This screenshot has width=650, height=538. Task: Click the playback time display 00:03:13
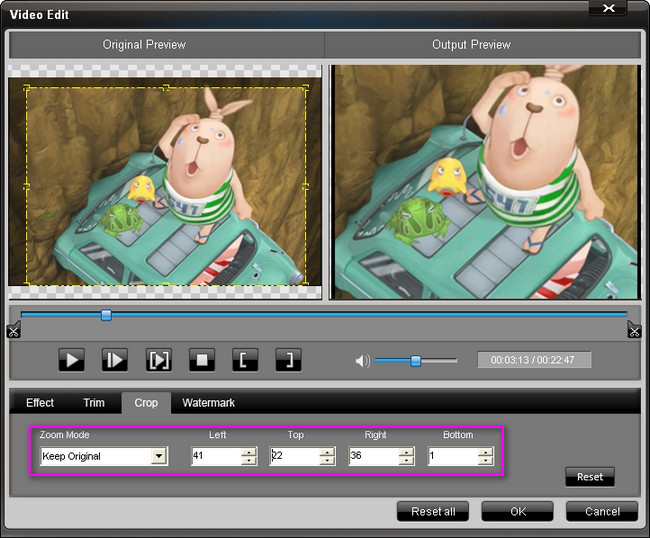(534, 360)
